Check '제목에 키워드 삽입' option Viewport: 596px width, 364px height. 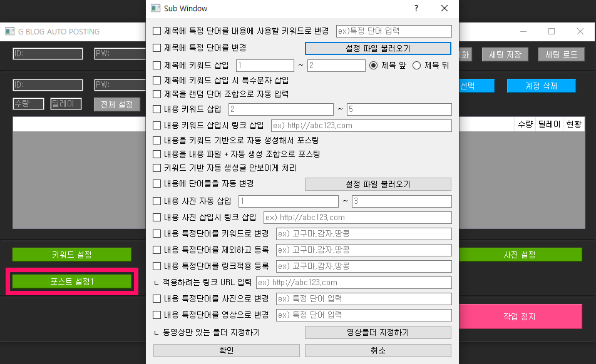tap(157, 65)
